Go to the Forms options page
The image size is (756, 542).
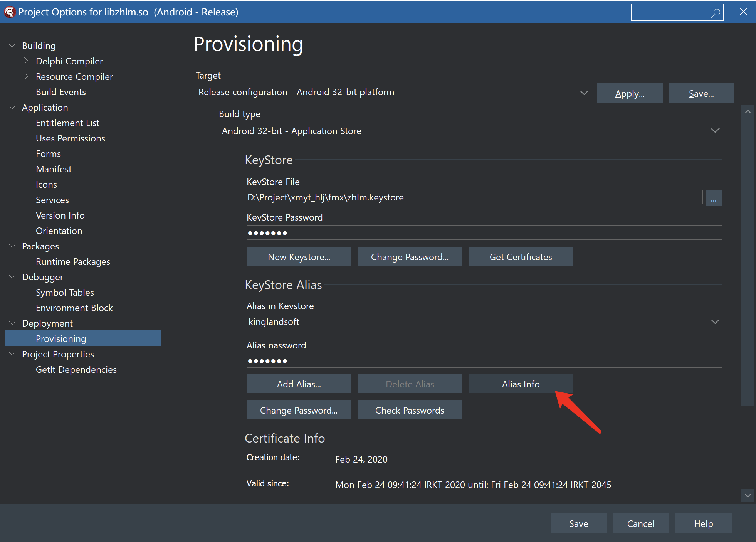click(48, 154)
